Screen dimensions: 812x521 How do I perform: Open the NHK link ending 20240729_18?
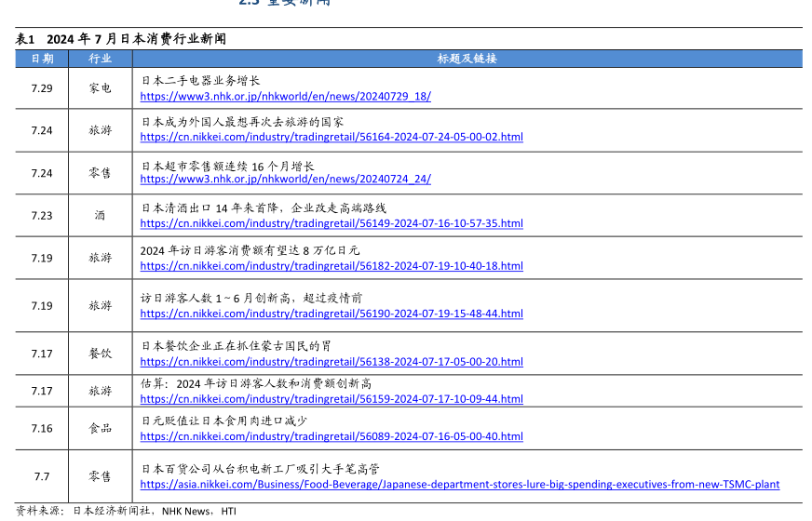point(285,97)
